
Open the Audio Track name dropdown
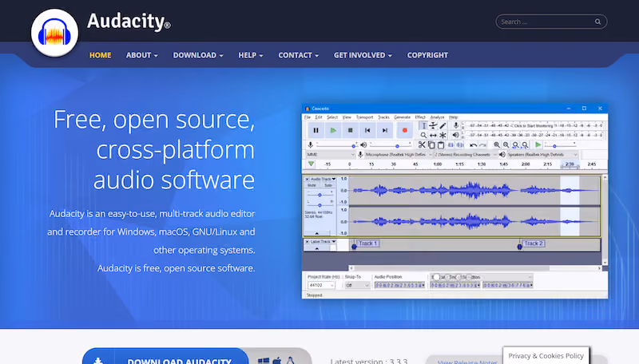tap(323, 179)
